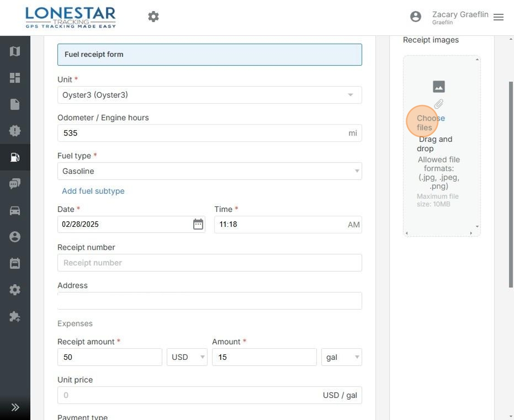This screenshot has width=514, height=420.
Task: Open the map view in sidebar
Action: [15, 51]
